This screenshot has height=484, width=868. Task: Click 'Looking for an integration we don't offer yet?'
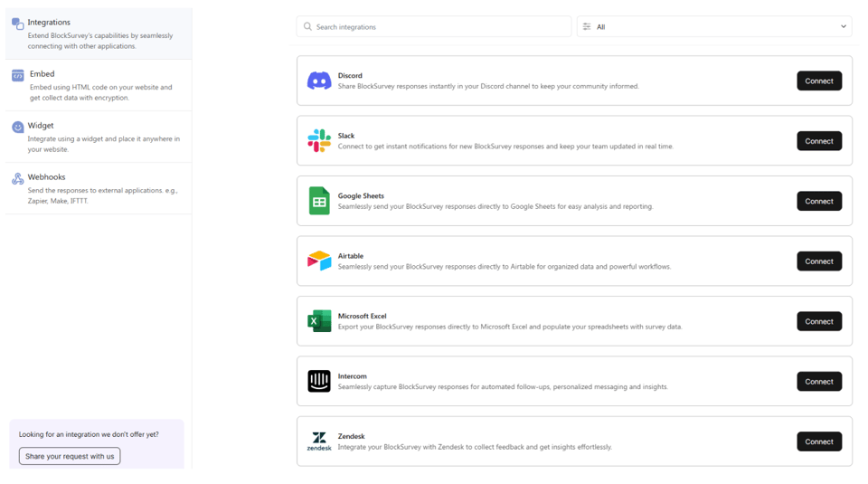pos(89,434)
